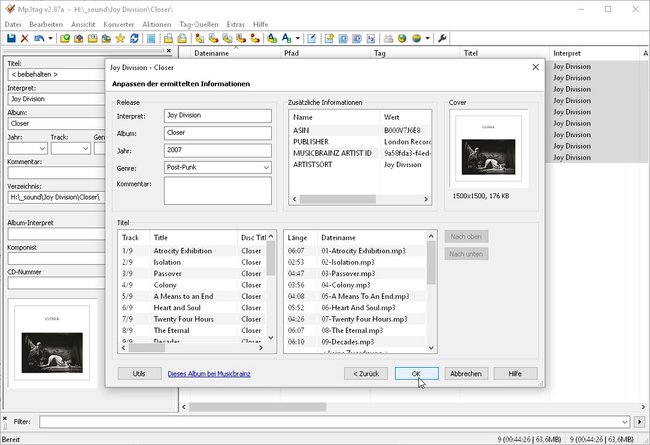650x445 pixels.
Task: Click the Filename to Tag converter icon
Action: 213,39
